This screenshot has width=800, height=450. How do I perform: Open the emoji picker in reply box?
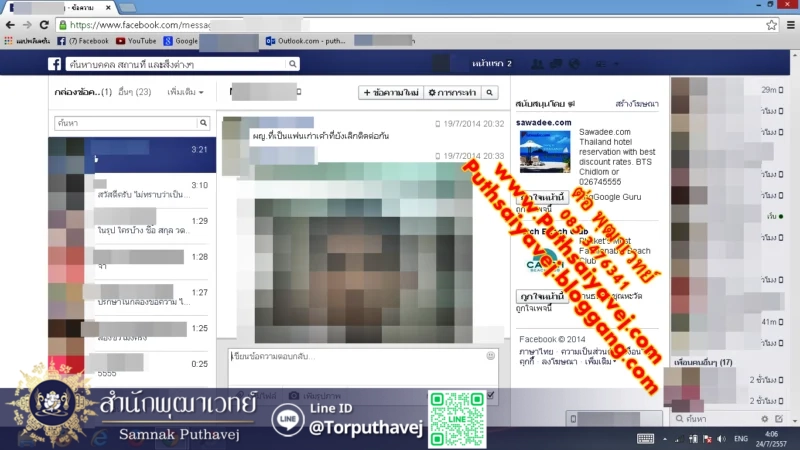(x=490, y=355)
